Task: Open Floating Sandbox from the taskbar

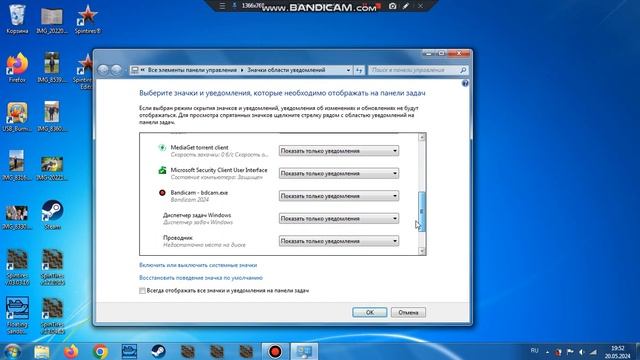Action: 129,351
